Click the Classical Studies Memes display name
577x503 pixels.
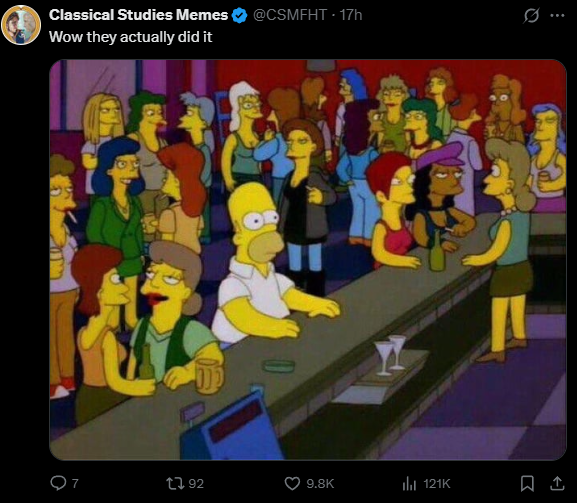138,15
